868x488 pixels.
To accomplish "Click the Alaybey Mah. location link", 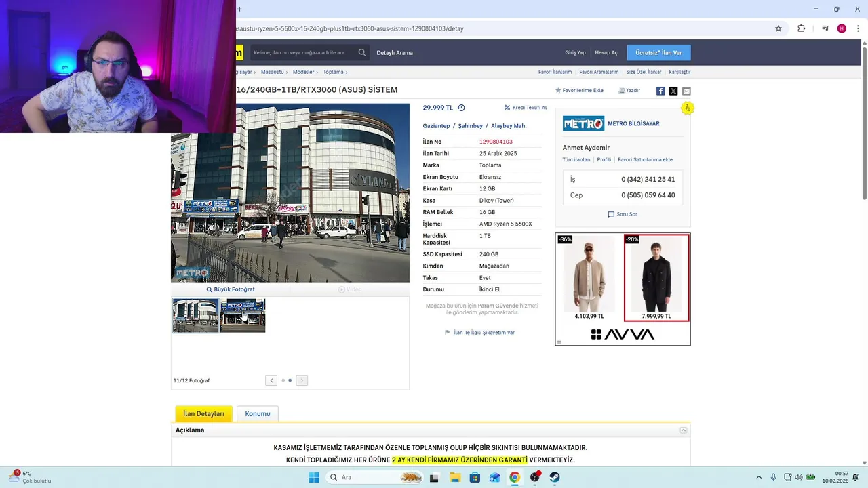I will click(509, 126).
